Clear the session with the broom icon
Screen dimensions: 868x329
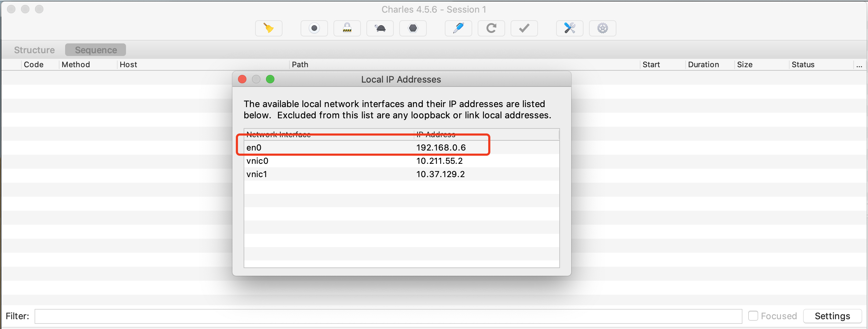tap(268, 28)
